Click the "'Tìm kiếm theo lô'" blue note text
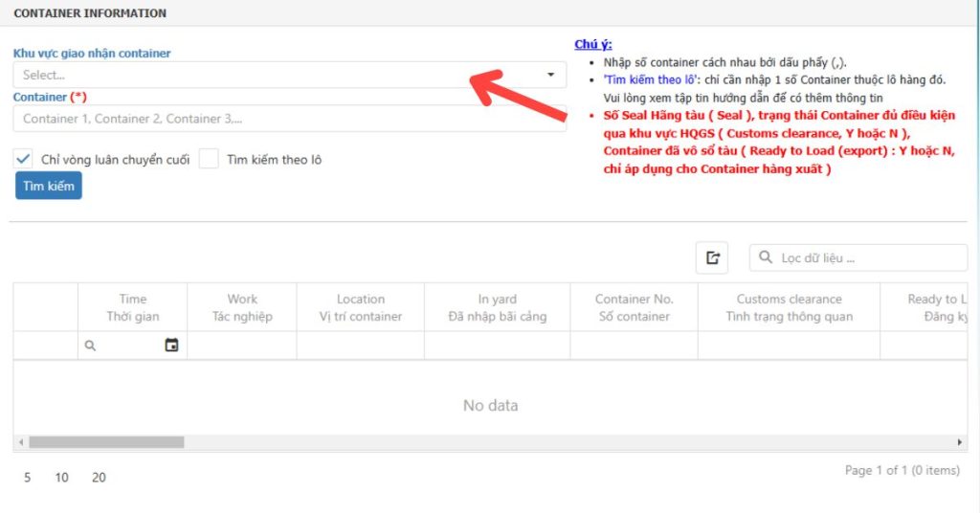 click(650, 80)
